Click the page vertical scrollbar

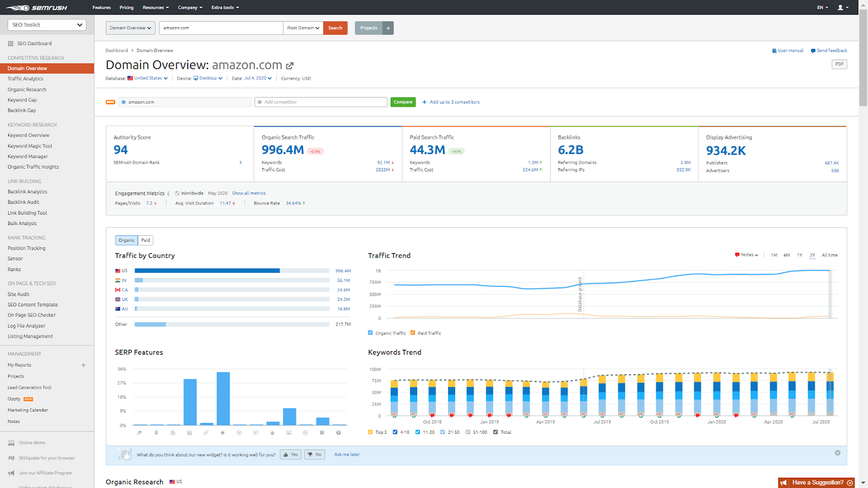tap(863, 57)
